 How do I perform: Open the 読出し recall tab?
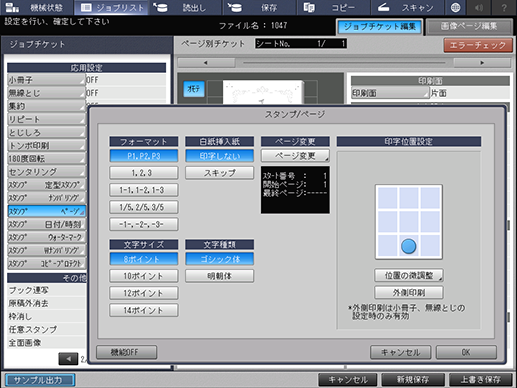185,7
